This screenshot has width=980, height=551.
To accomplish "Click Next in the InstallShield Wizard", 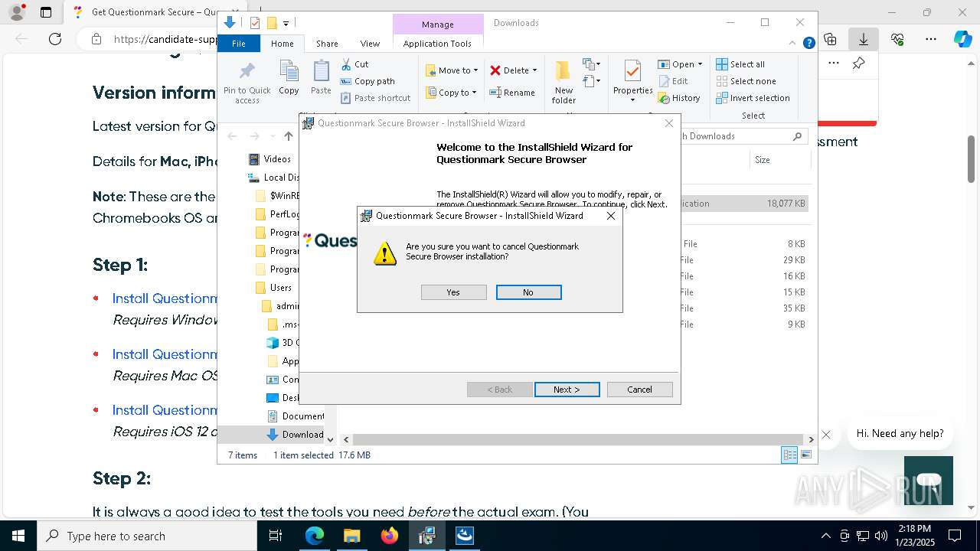I will point(567,390).
